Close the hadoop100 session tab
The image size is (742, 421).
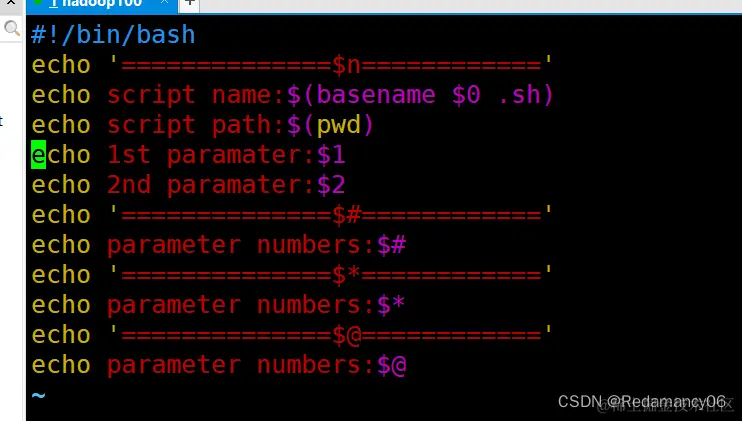[x=164, y=2]
